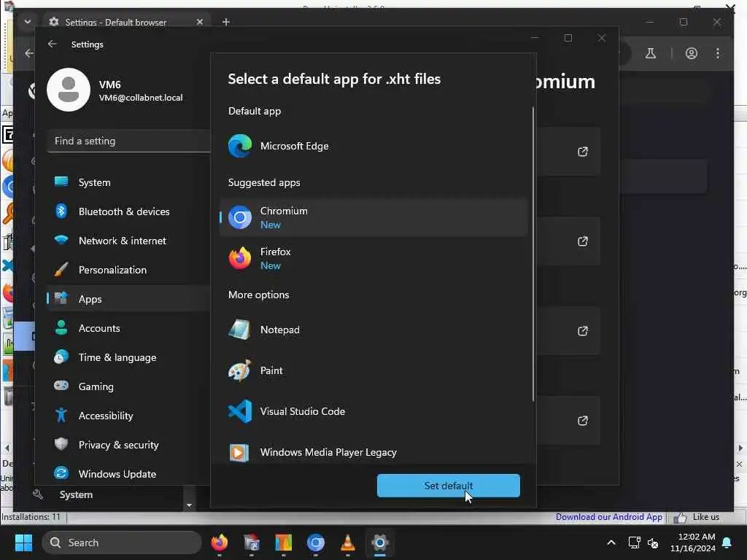This screenshot has width=747, height=560.
Task: Open Chromium three-dot menu
Action: tap(718, 53)
